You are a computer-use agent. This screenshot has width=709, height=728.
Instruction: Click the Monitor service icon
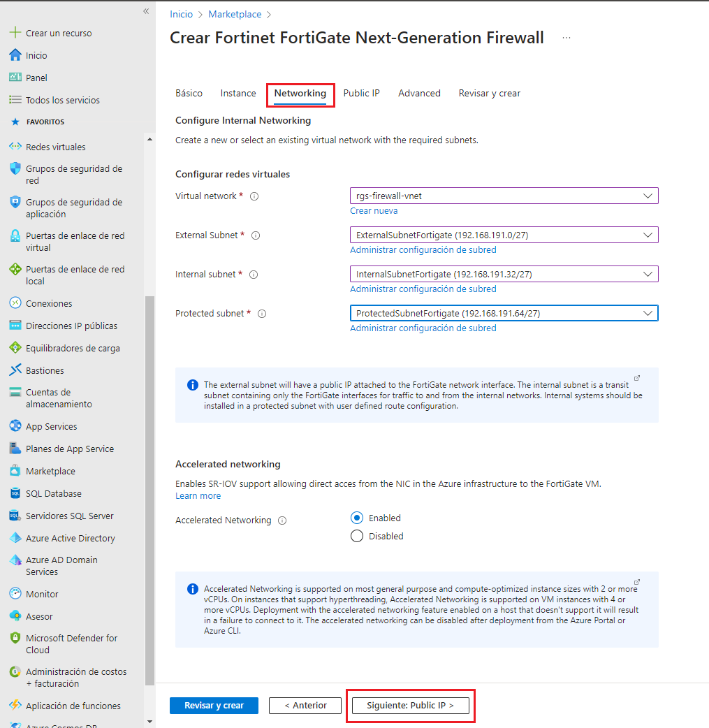click(x=15, y=593)
